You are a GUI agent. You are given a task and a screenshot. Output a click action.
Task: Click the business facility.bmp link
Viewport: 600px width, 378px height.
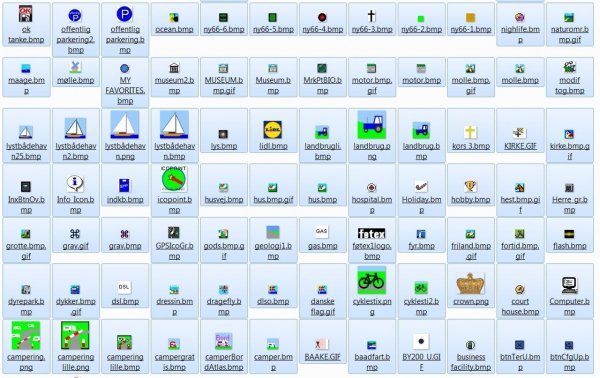[470, 362]
